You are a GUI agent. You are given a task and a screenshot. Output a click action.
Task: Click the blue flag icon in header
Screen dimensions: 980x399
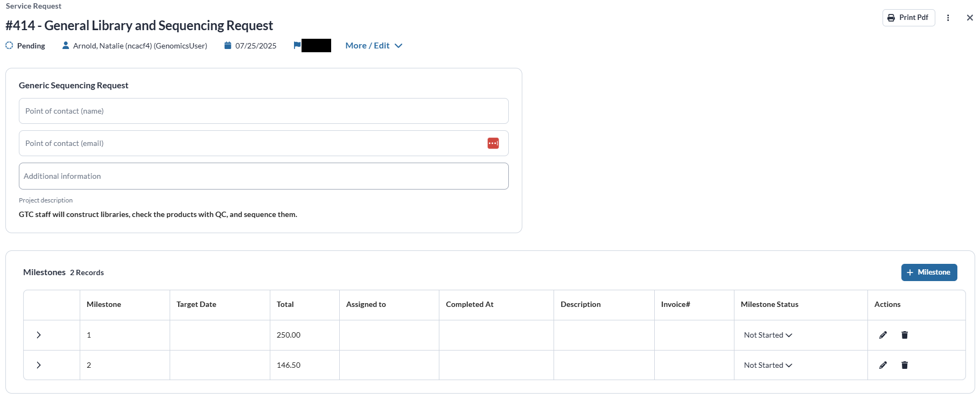tap(297, 46)
